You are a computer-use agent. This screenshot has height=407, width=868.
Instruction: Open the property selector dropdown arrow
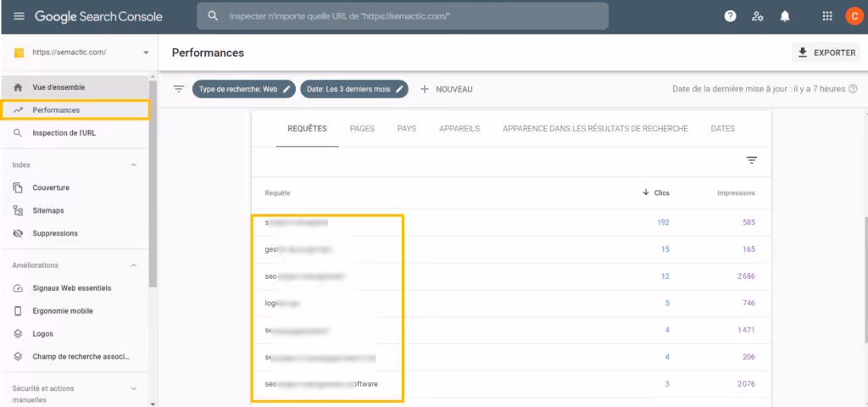[x=146, y=53]
